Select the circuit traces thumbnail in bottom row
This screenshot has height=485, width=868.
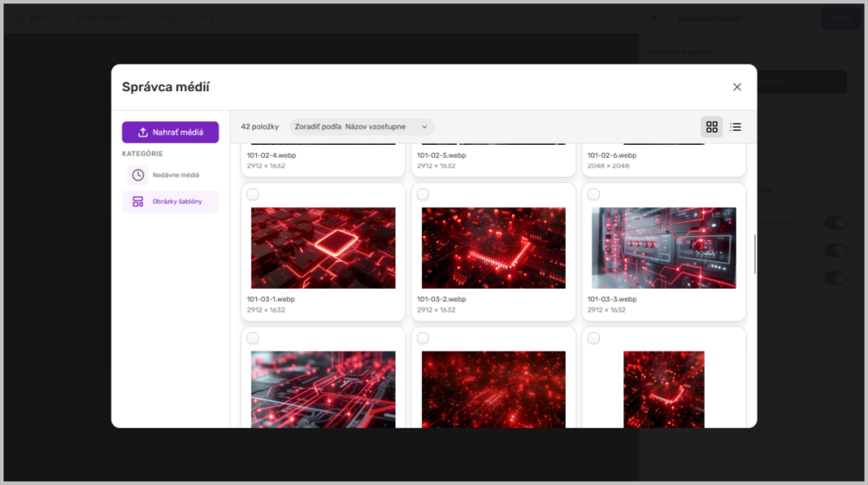pos(323,390)
